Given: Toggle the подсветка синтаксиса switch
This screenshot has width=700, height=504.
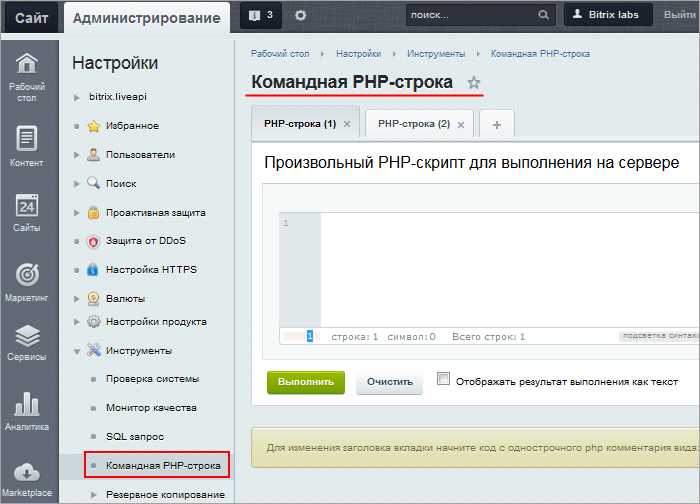Looking at the screenshot, I should [659, 336].
